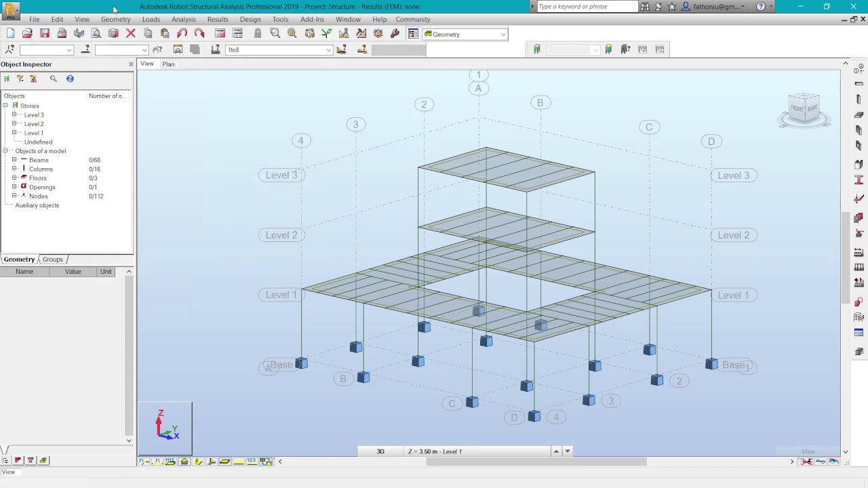Image resolution: width=868 pixels, height=488 pixels.
Task: Click the filter funnel icon in Object Inspector
Action: click(20, 79)
